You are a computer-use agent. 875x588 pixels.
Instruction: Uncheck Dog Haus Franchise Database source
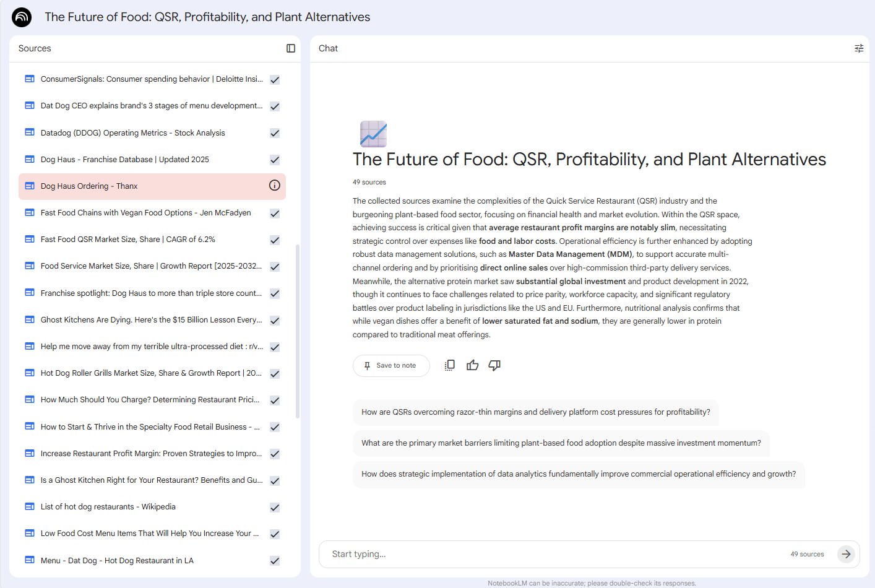[x=275, y=160]
